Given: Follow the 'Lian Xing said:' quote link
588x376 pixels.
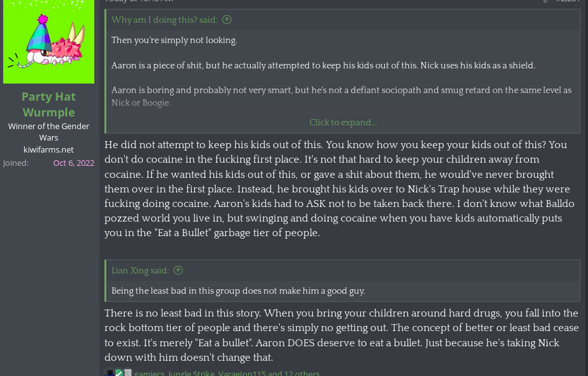Looking at the screenshot, I should (x=140, y=271).
